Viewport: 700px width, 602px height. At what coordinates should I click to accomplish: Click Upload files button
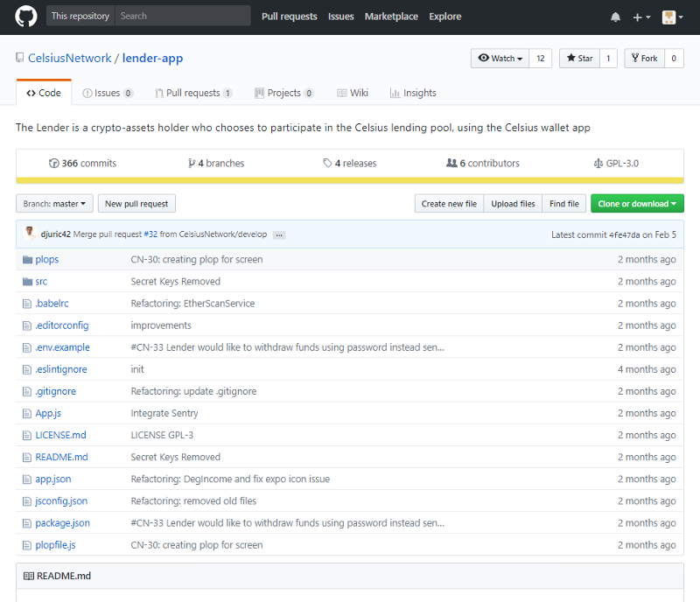click(513, 204)
